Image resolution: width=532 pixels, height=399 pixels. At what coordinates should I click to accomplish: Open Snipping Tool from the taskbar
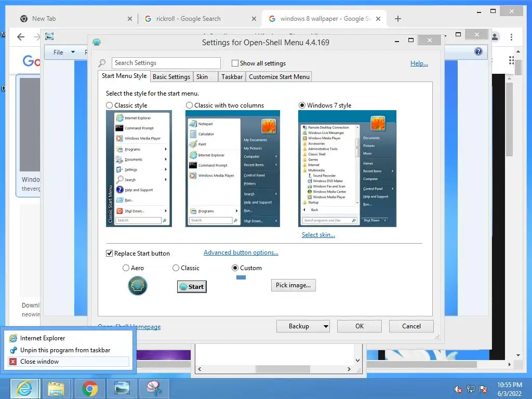pos(153,389)
